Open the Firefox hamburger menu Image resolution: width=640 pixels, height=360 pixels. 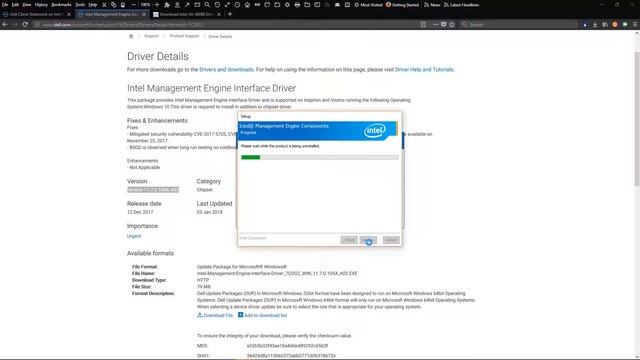635,24
